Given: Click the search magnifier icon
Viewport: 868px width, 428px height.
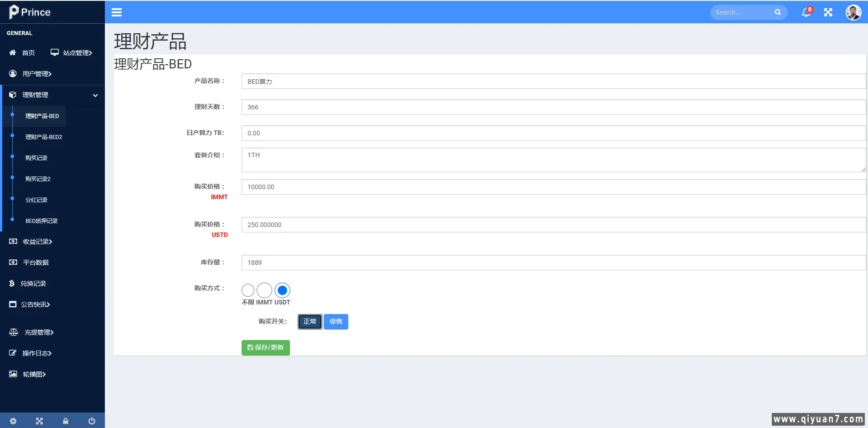Looking at the screenshot, I should click(x=778, y=12).
